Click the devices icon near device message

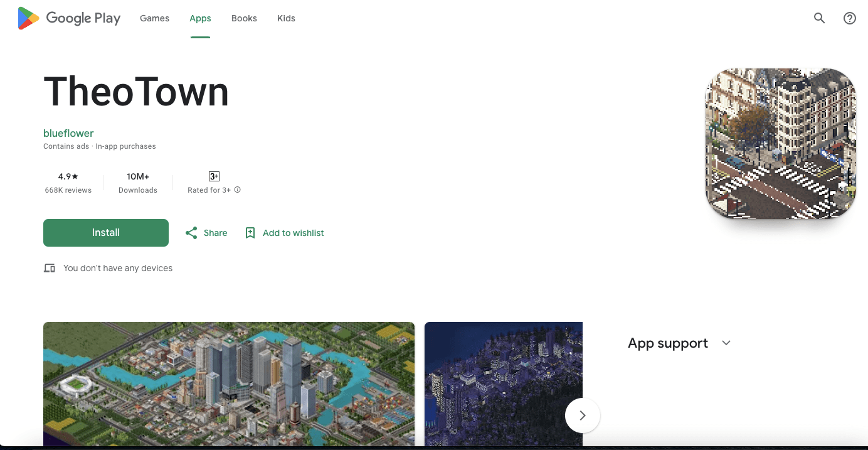(49, 268)
